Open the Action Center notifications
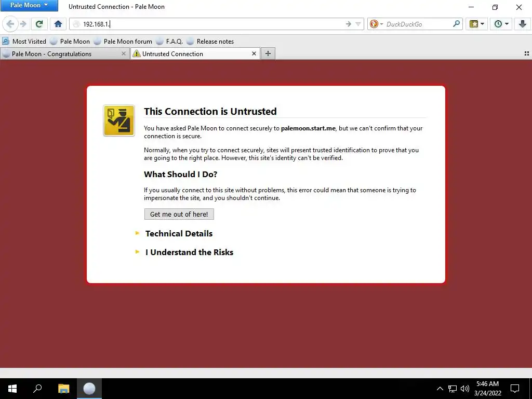532x399 pixels. click(x=515, y=389)
